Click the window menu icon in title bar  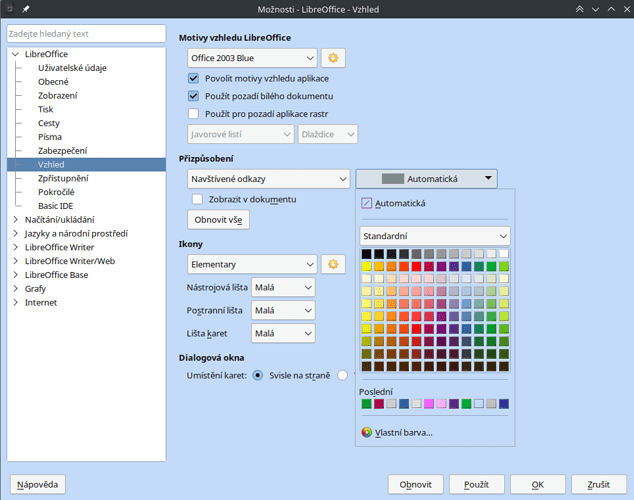10,9
